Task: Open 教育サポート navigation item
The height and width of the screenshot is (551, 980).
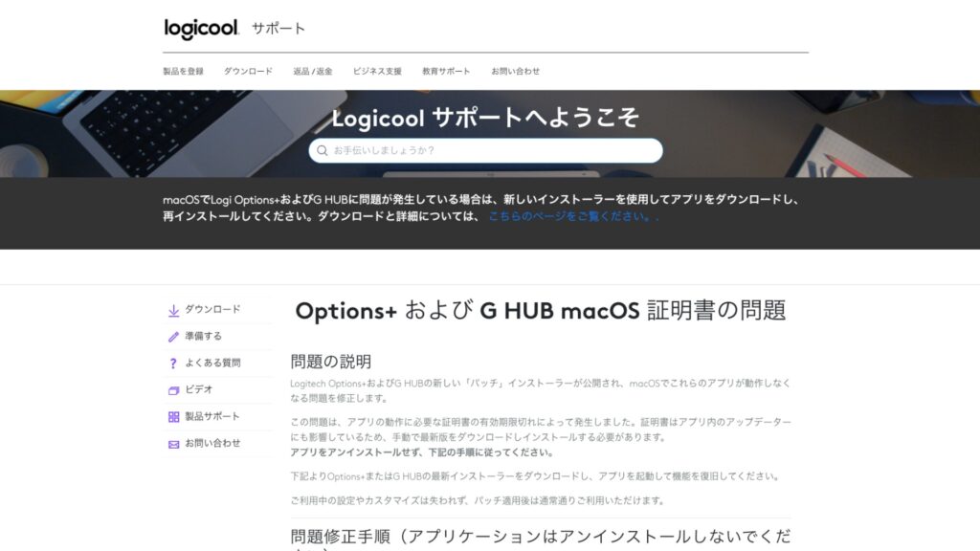Action: pyautogui.click(x=446, y=72)
